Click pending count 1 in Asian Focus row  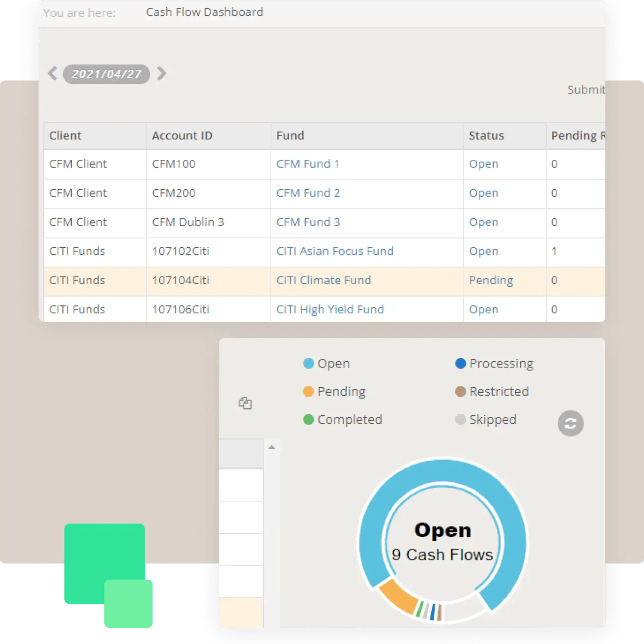coord(554,252)
